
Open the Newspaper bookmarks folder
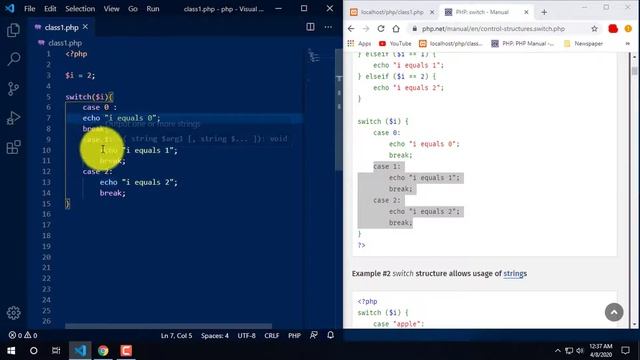pyautogui.click(x=583, y=43)
